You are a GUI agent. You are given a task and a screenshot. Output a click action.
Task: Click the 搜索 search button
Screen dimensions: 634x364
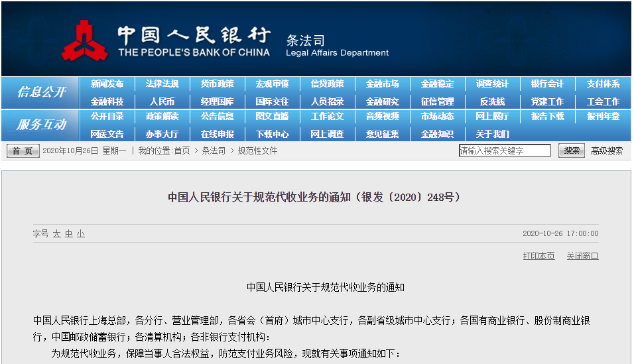(x=571, y=151)
